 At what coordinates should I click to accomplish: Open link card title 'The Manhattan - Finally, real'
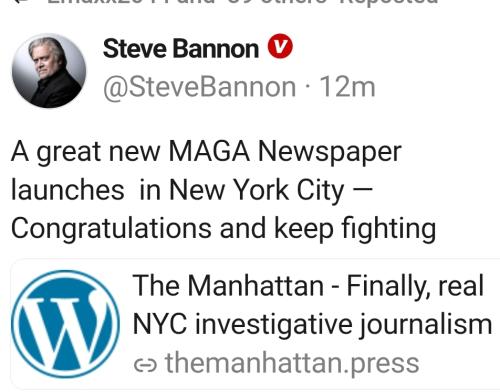[308, 285]
